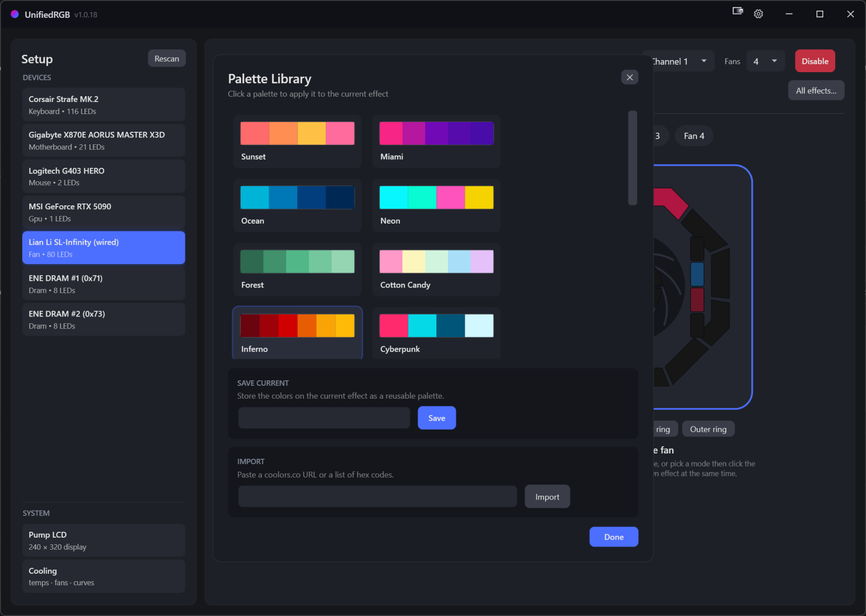Apply the Miami palette
This screenshot has width=866, height=616.
point(436,141)
